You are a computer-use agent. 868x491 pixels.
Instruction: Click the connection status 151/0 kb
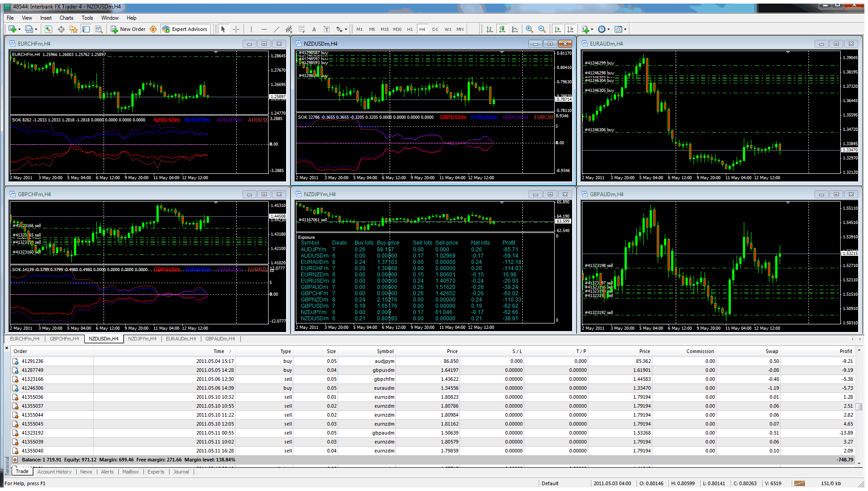click(x=830, y=483)
